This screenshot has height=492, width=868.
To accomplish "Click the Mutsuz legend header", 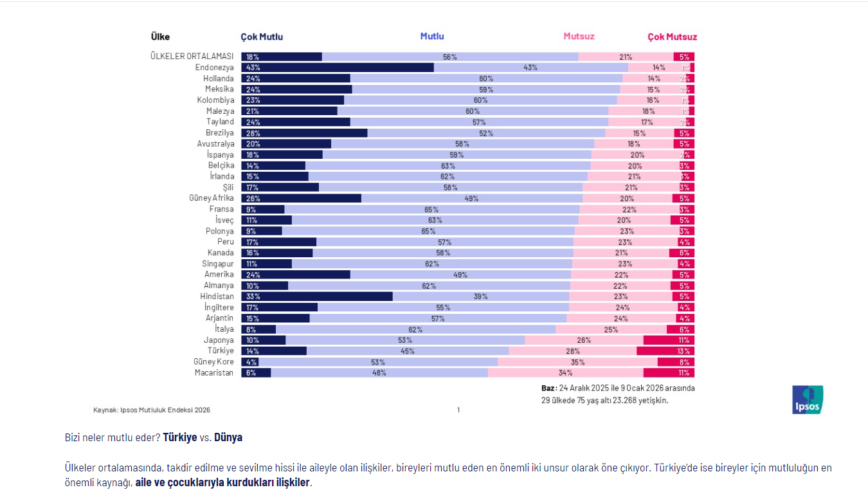I will point(579,36).
